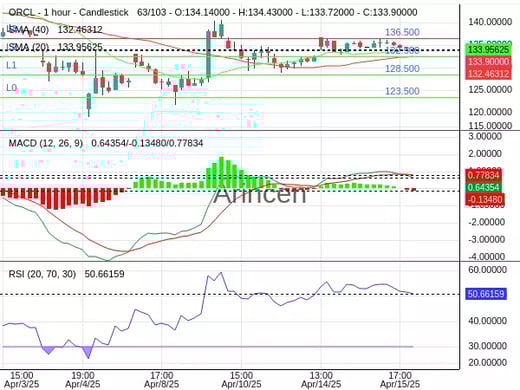The image size is (520, 390).
Task: Select the SMA (20) 133.95625 label
Action: [55, 47]
